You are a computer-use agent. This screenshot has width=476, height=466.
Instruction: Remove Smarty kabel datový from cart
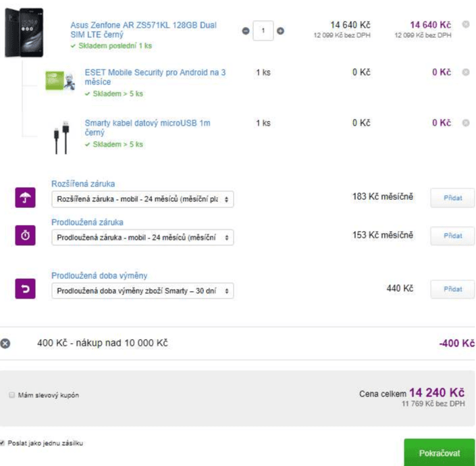(466, 123)
